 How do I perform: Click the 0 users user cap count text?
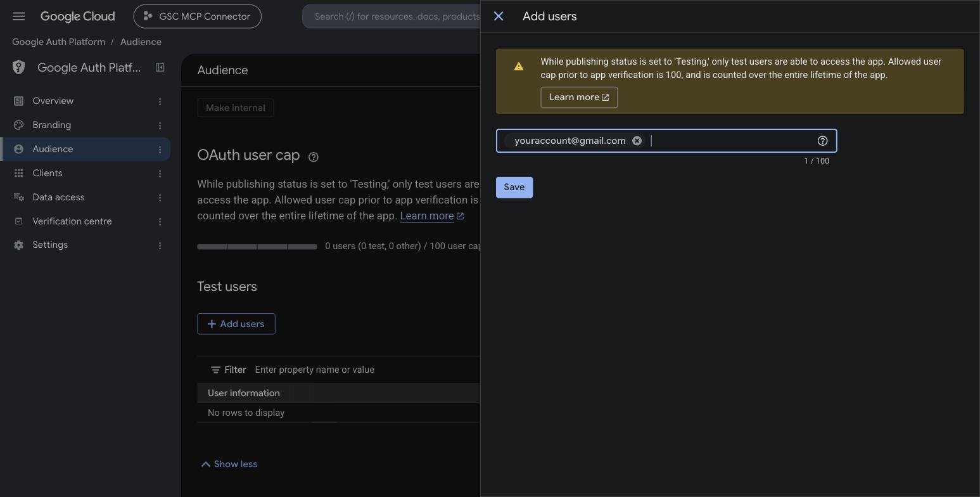pos(402,246)
